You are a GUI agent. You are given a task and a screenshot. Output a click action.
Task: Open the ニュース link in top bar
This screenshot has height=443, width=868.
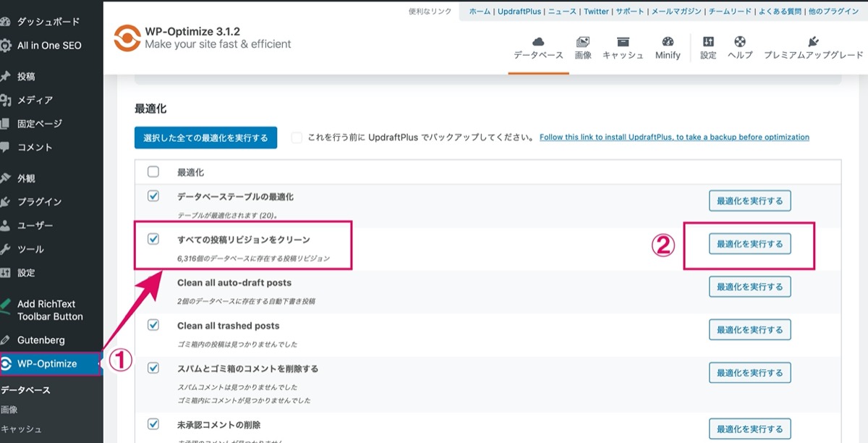562,12
